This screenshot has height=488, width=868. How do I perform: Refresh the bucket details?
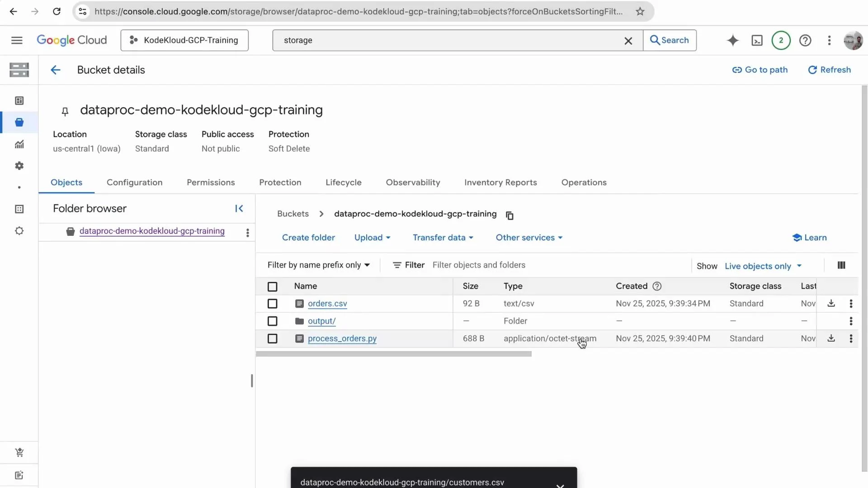830,70
